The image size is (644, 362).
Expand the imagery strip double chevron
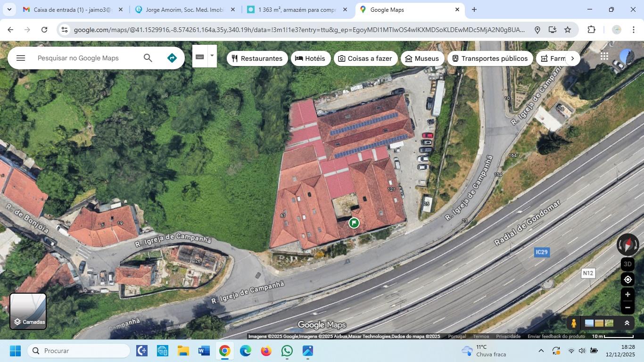pyautogui.click(x=627, y=323)
